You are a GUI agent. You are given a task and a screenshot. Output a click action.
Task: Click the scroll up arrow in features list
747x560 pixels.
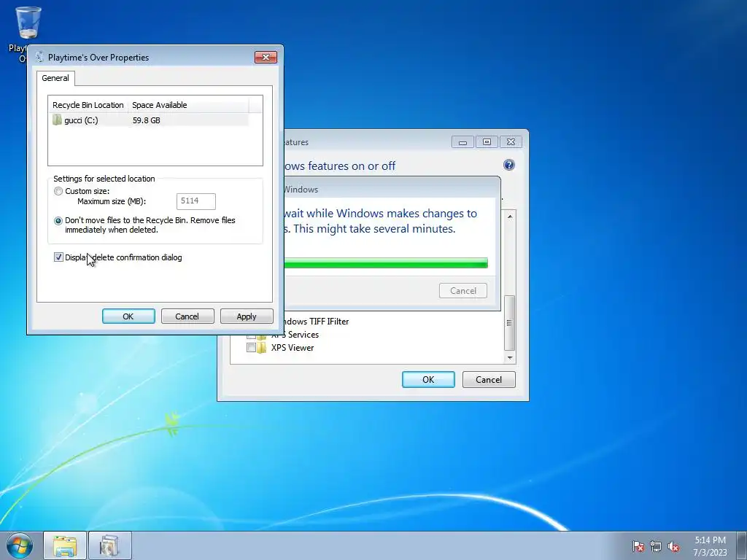[x=510, y=217]
